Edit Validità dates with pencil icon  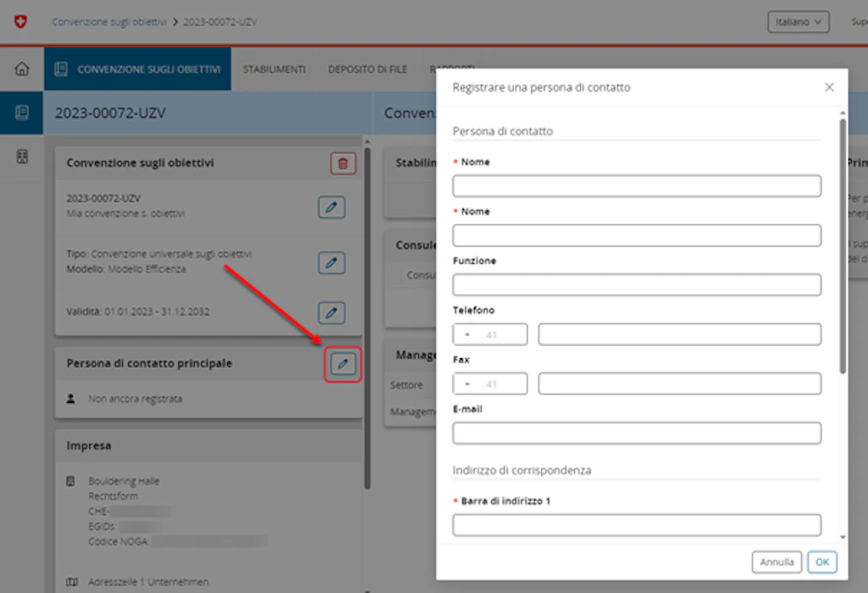click(x=331, y=312)
